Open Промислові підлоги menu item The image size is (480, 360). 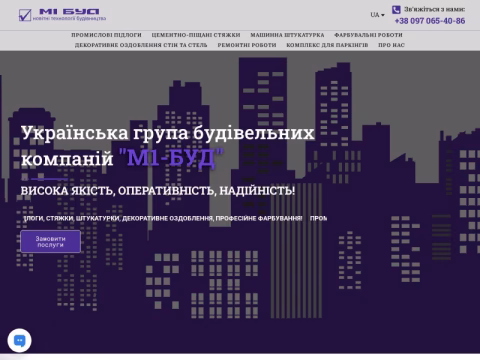point(106,35)
